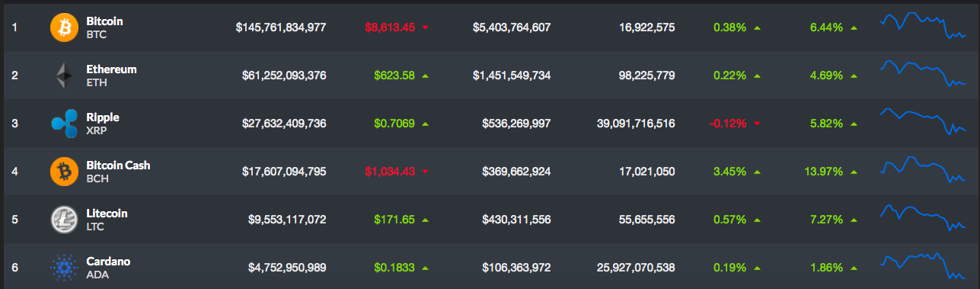Select Litecoin market cap $9,553,117,072
Screen dimensions: 980x289
click(287, 220)
